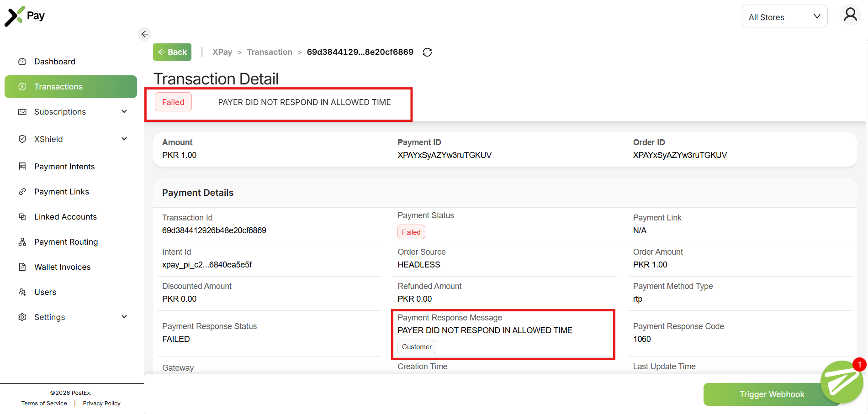The width and height of the screenshot is (868, 414).
Task: Click the Dashboard gauge icon
Action: [22, 62]
